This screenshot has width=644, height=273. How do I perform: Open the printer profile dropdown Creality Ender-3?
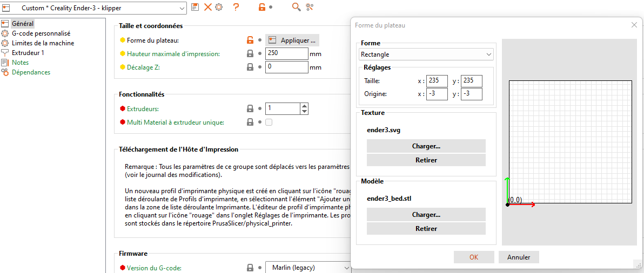pos(93,8)
